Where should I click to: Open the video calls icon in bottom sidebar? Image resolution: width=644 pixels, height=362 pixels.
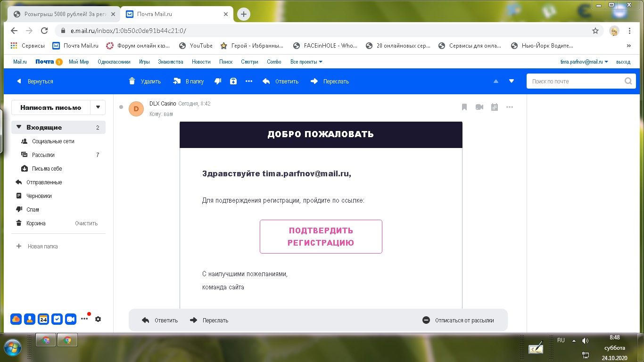[x=71, y=319]
